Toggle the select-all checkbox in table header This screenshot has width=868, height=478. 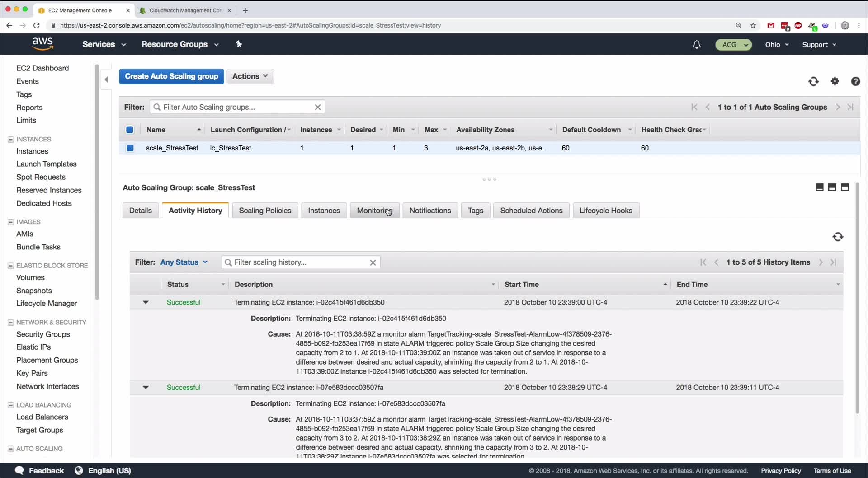click(130, 130)
